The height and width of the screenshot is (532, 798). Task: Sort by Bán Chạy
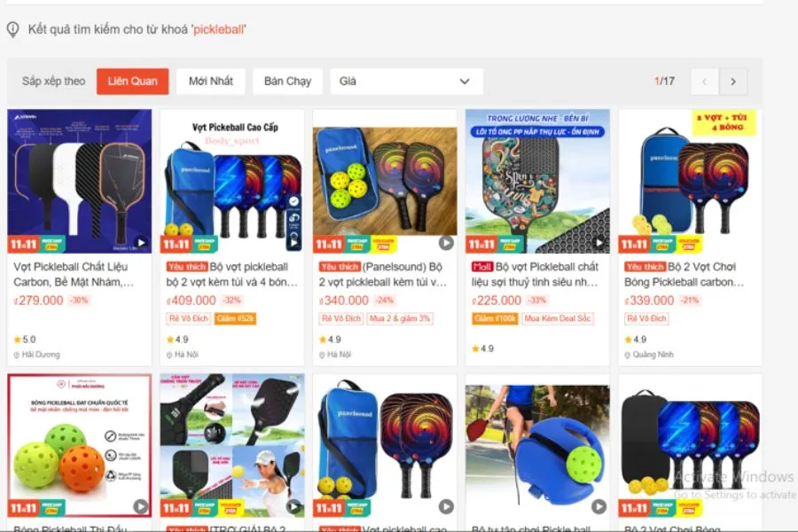(x=287, y=82)
